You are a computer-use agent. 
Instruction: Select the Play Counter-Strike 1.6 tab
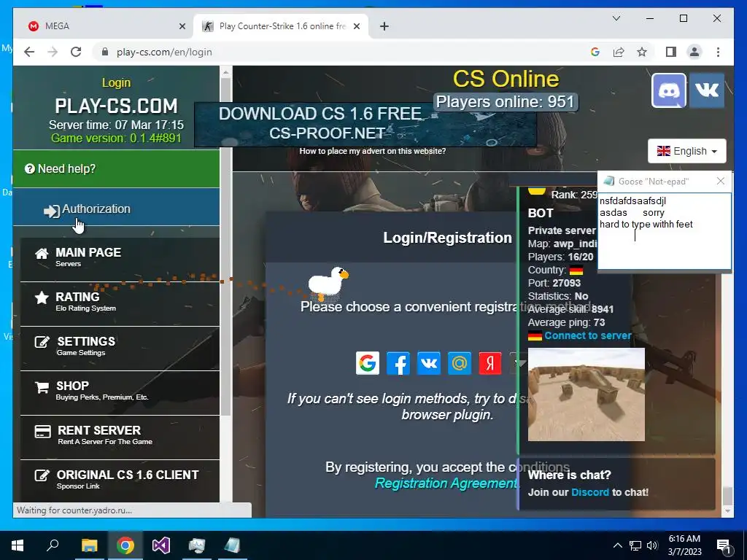pos(281,26)
